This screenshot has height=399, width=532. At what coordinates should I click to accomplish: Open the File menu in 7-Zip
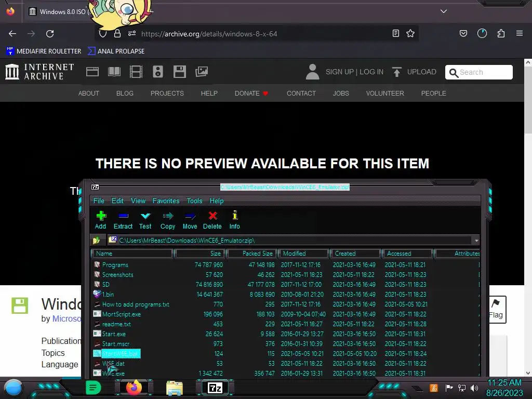coord(99,201)
